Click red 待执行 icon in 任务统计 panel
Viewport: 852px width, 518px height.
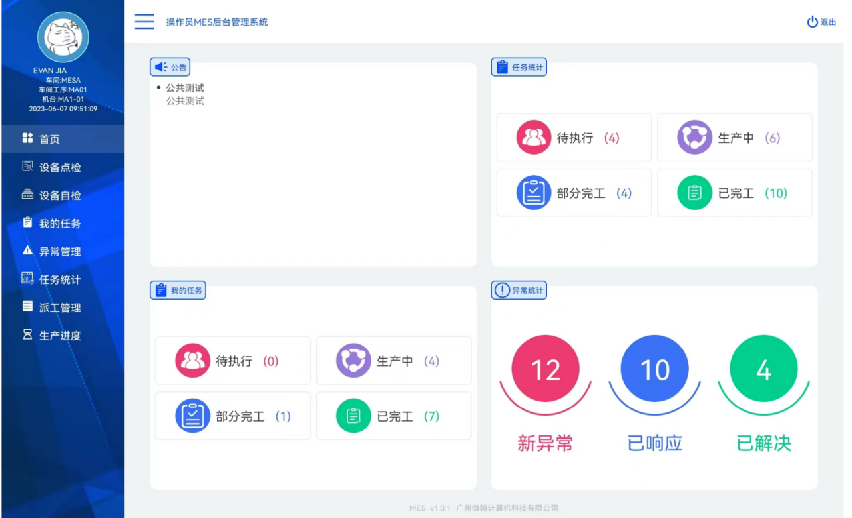pos(534,138)
